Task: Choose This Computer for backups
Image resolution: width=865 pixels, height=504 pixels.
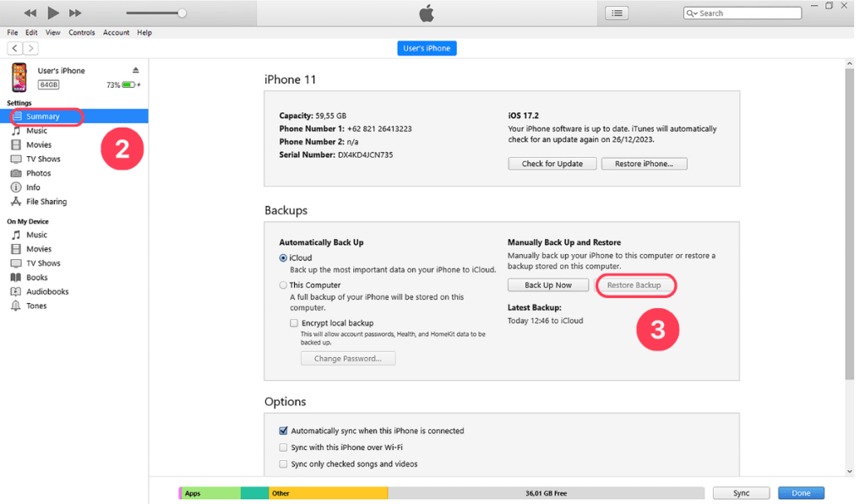Action: click(x=283, y=285)
